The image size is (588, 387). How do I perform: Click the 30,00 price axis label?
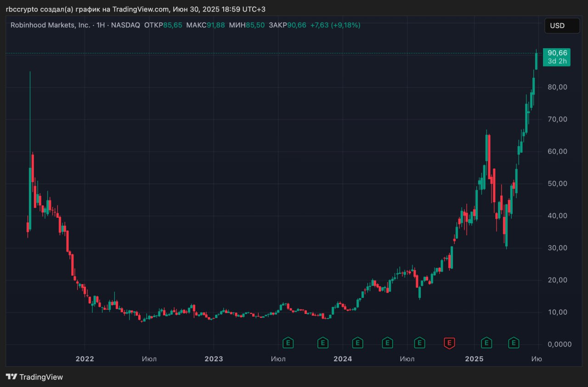[x=558, y=248]
